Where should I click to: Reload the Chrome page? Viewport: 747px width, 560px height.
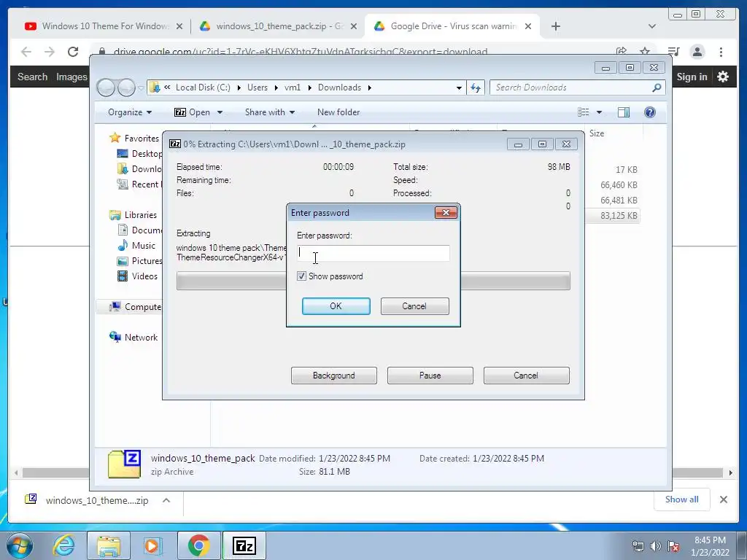[73, 52]
